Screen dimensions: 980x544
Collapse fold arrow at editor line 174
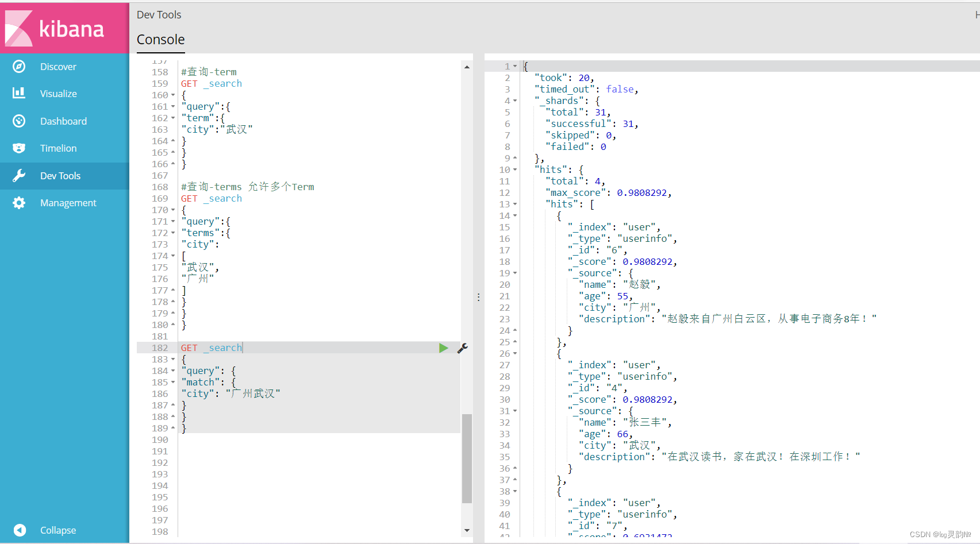[x=173, y=256]
